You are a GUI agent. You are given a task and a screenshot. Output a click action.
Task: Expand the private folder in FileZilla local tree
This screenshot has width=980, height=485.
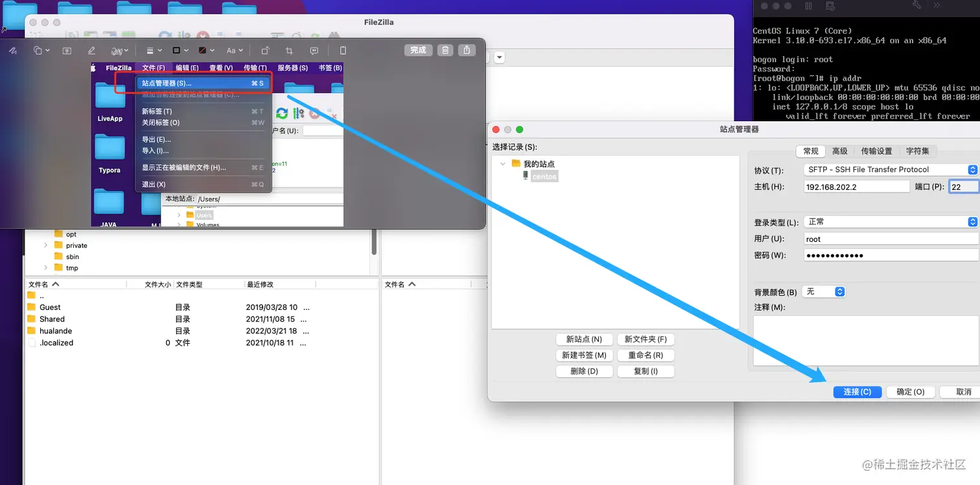tap(45, 246)
